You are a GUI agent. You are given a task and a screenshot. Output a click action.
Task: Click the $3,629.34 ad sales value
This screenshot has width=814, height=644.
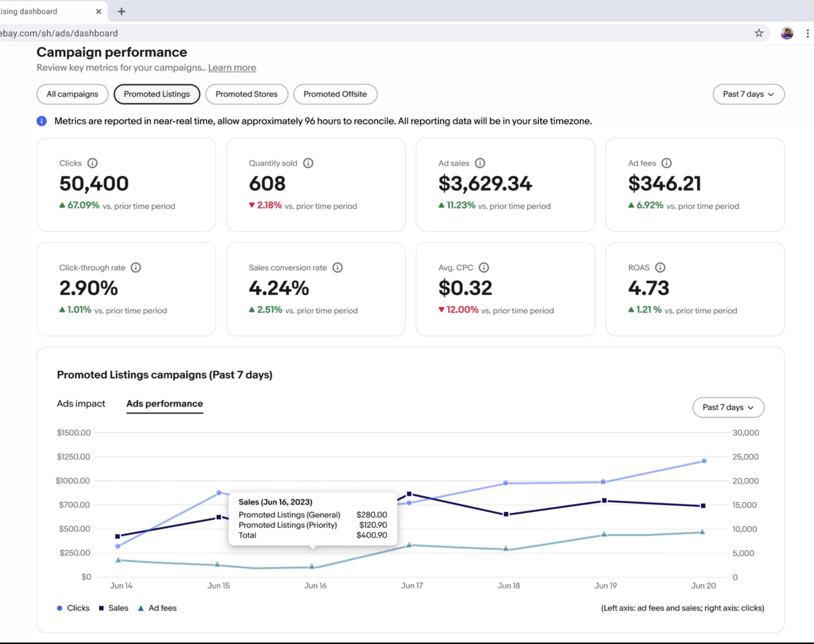click(485, 184)
